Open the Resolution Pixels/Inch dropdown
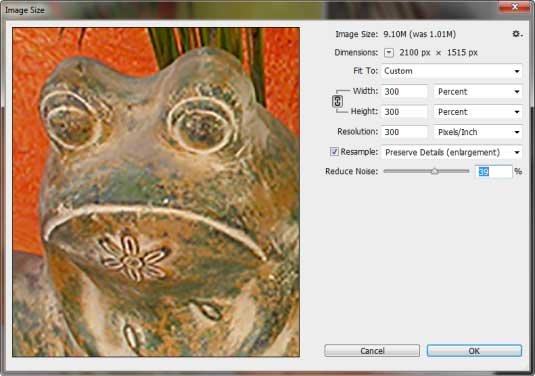The height and width of the screenshot is (376, 535). (478, 132)
